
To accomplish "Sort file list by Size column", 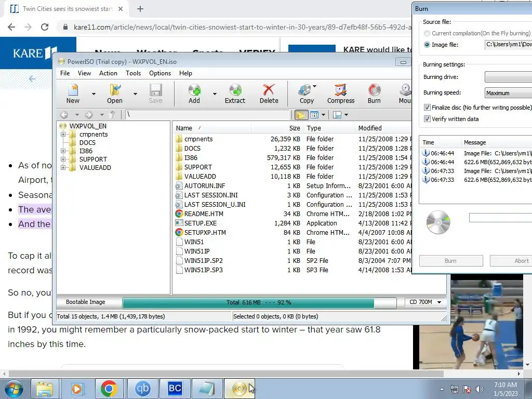I will coord(277,128).
